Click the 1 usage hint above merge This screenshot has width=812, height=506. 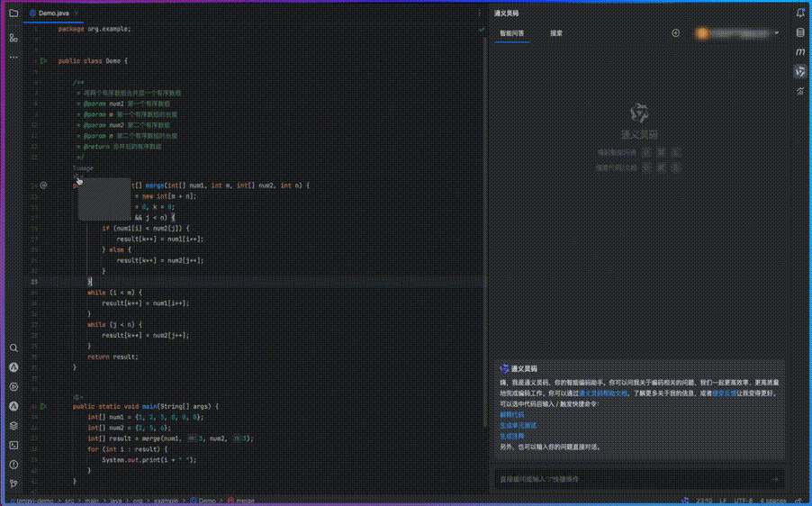(83, 168)
